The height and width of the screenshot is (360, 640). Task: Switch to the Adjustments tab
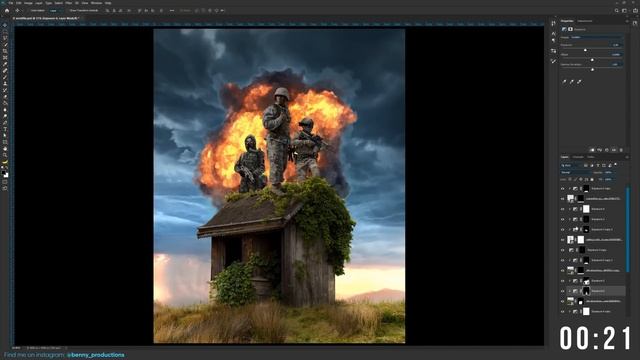584,21
